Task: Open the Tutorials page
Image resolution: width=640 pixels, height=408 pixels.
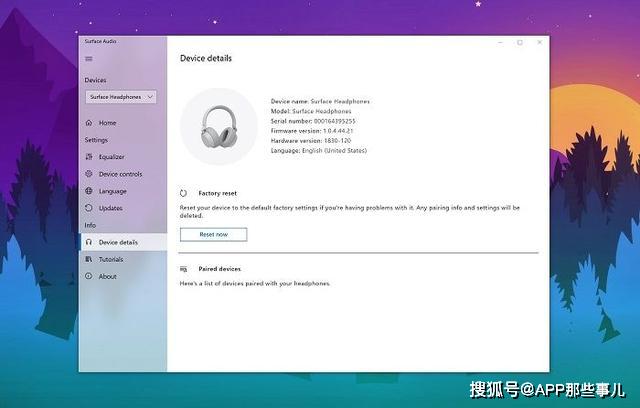Action: click(111, 259)
